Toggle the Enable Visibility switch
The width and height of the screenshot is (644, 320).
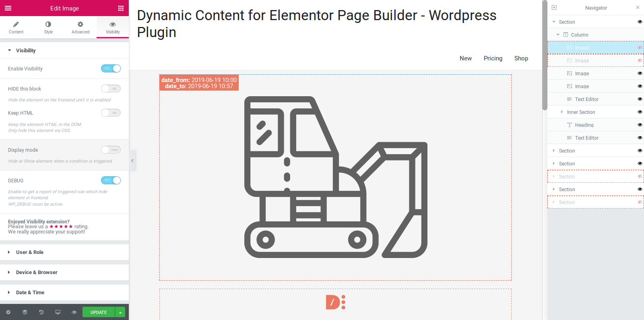tap(111, 68)
